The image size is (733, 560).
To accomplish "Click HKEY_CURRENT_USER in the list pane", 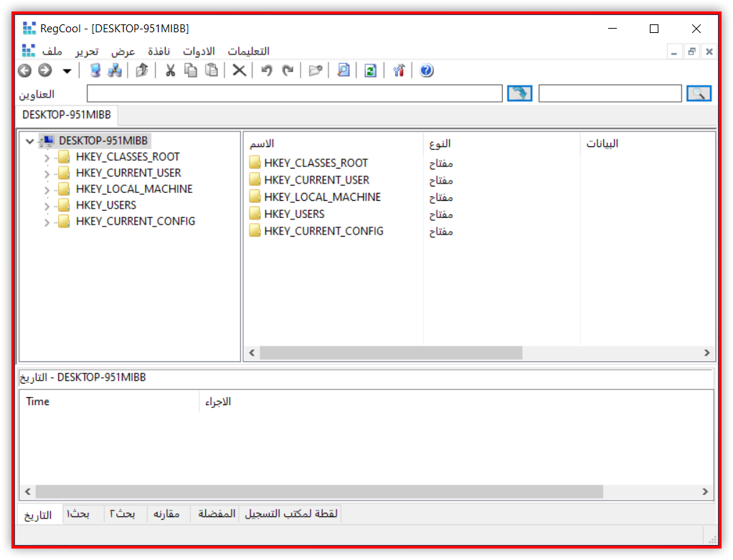I will (x=316, y=180).
